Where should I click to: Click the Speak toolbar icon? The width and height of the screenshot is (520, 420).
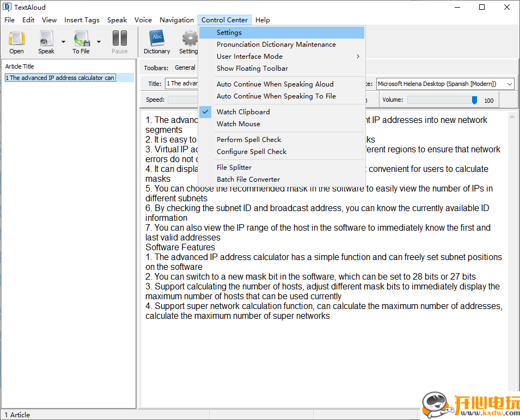click(x=46, y=41)
